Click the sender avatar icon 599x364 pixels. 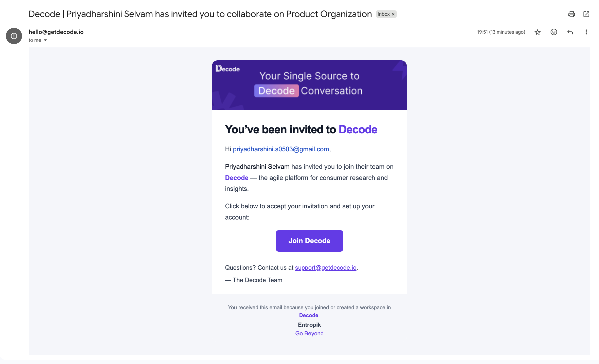coord(14,36)
